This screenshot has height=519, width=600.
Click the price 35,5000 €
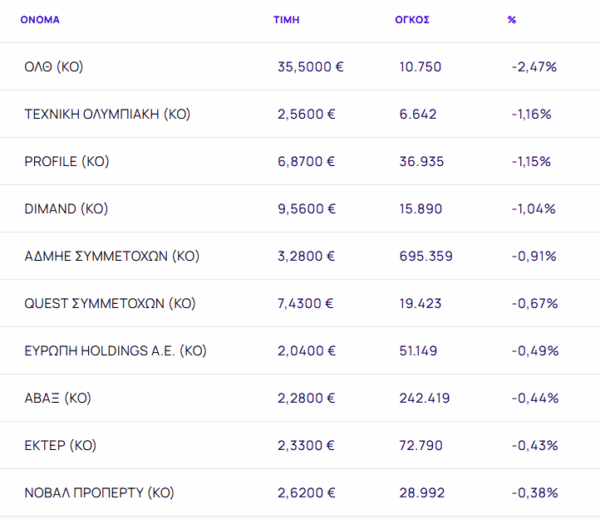point(311,67)
